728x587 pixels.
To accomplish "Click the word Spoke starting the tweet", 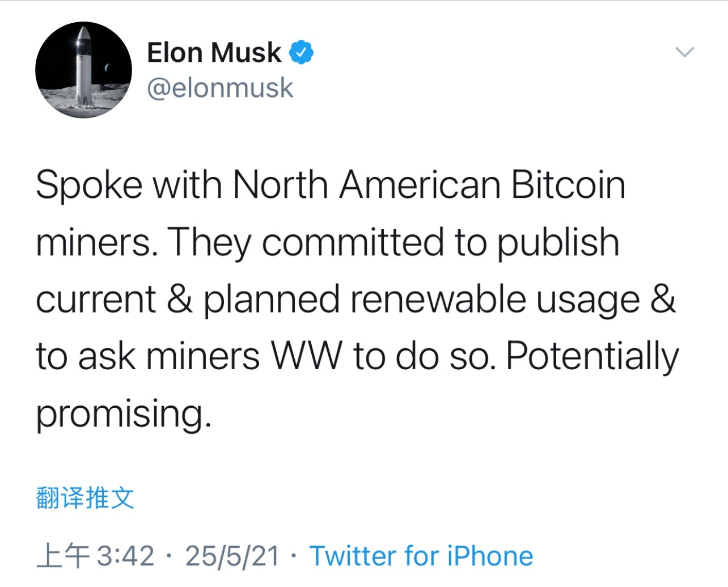I will click(89, 186).
